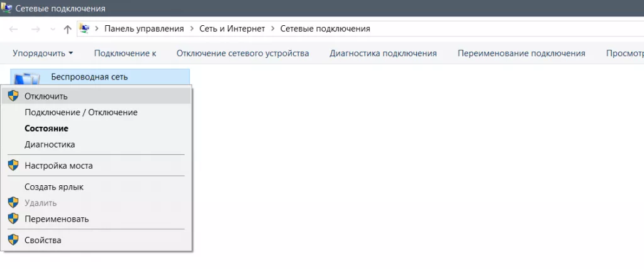This screenshot has width=644, height=269.
Task: Click Сетевые подключения breadcrumb segment
Action: (x=325, y=29)
